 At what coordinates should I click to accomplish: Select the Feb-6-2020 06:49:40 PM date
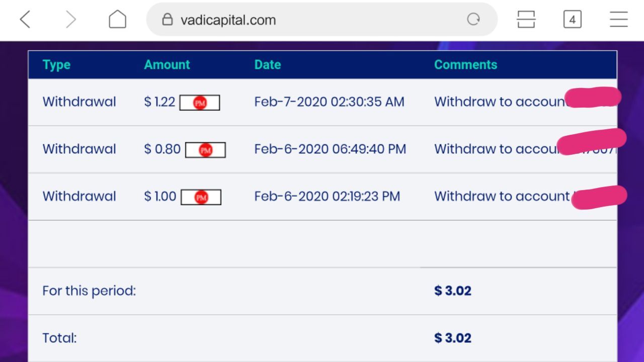tap(330, 149)
